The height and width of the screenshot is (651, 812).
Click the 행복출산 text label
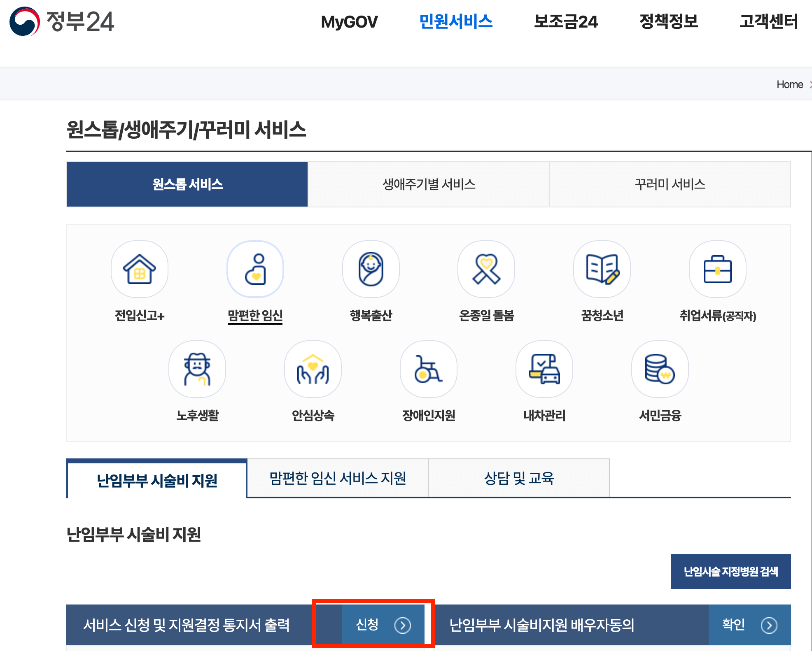pyautogui.click(x=371, y=316)
